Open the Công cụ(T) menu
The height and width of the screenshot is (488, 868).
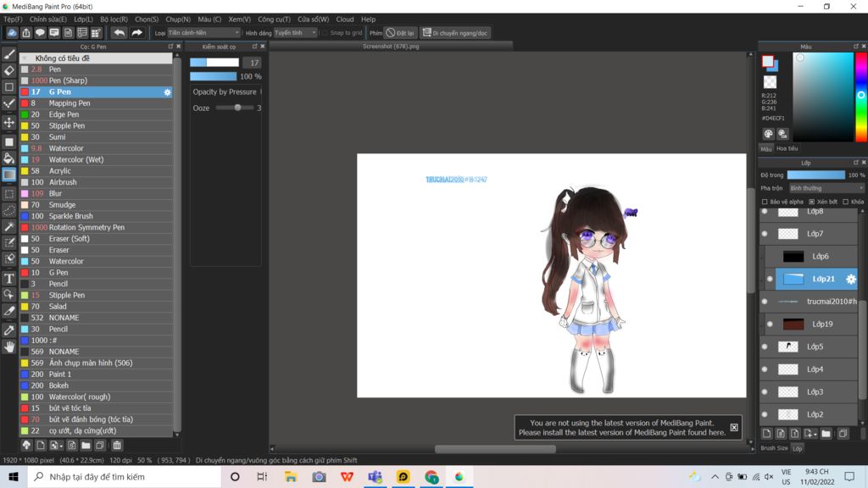pyautogui.click(x=274, y=19)
